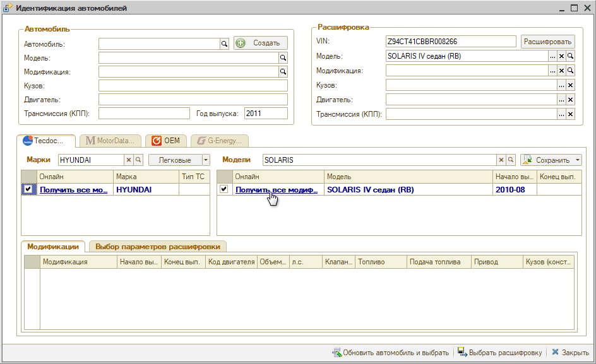This screenshot has width=596, height=364.
Task: Click Получить все модификации link for SOLARIS
Action: 277,189
